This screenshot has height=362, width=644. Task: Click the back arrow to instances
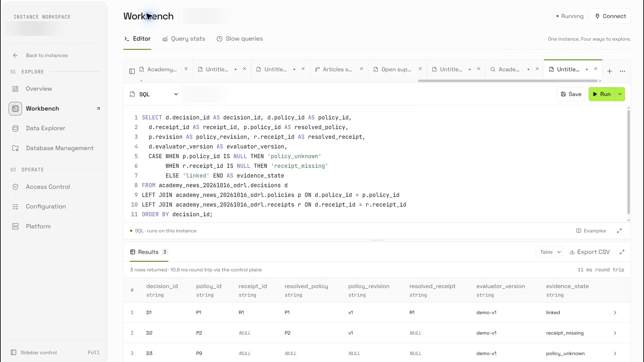15,55
